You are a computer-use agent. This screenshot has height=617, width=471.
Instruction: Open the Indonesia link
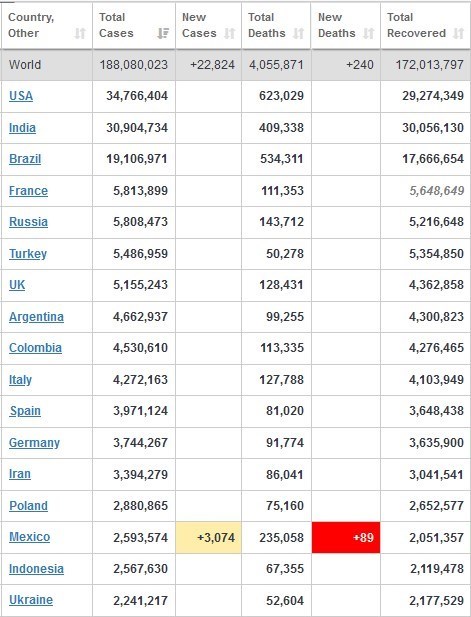(x=36, y=569)
